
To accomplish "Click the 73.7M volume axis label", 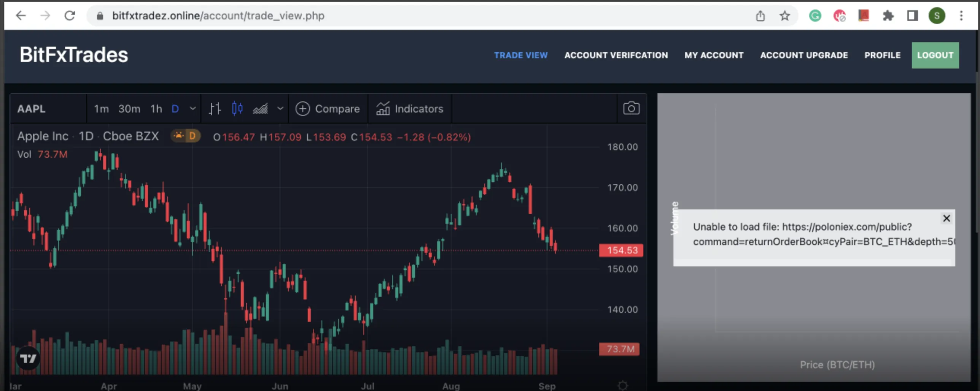I will [x=619, y=349].
